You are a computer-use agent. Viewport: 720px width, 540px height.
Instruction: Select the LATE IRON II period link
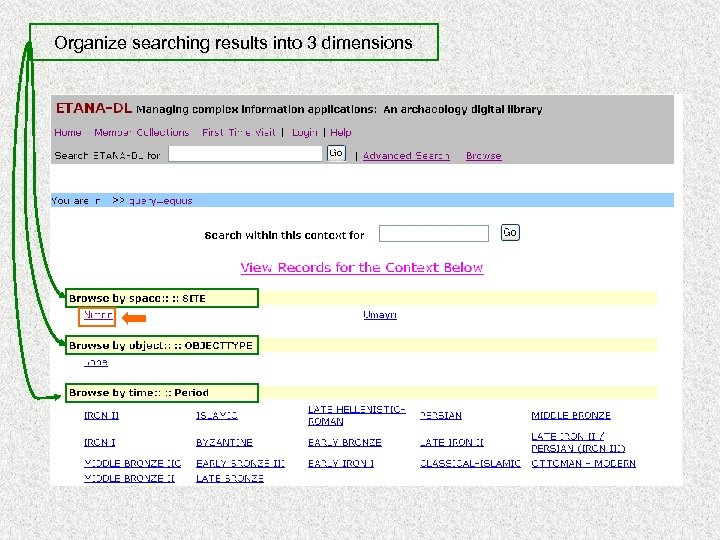pos(452,442)
